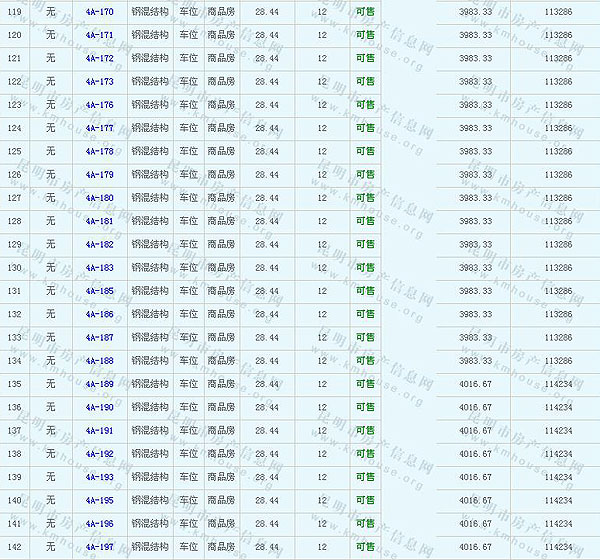600x560 pixels.
Task: Open the 4A-195 unit link
Action: click(x=99, y=501)
